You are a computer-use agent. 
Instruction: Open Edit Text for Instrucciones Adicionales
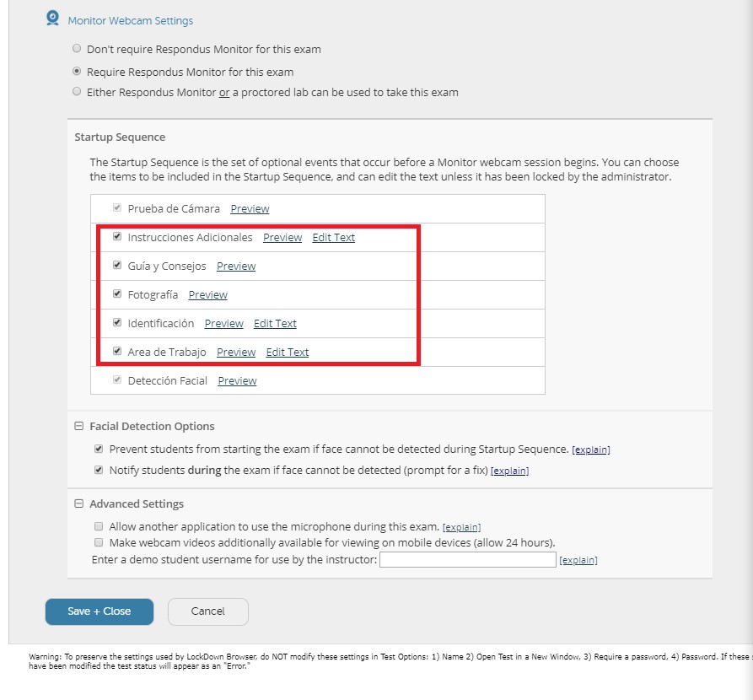tap(333, 238)
